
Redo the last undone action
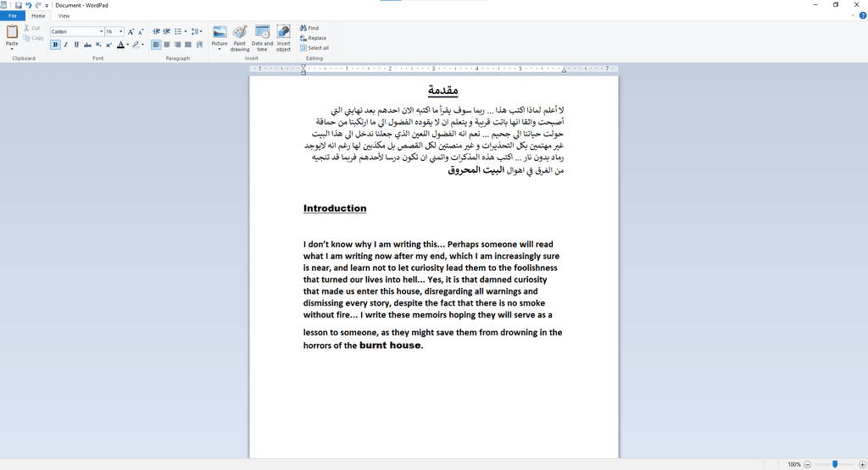38,5
